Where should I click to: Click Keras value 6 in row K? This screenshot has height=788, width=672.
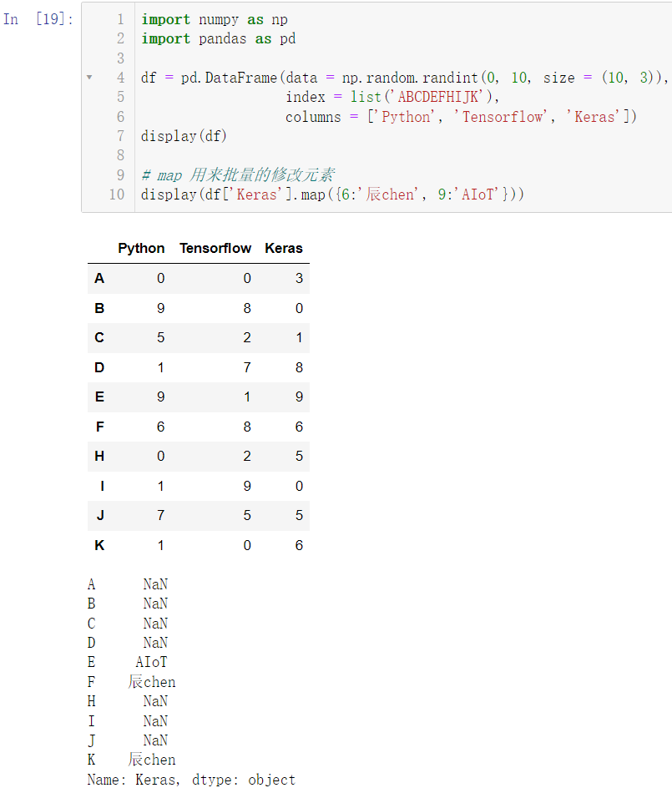coord(299,545)
